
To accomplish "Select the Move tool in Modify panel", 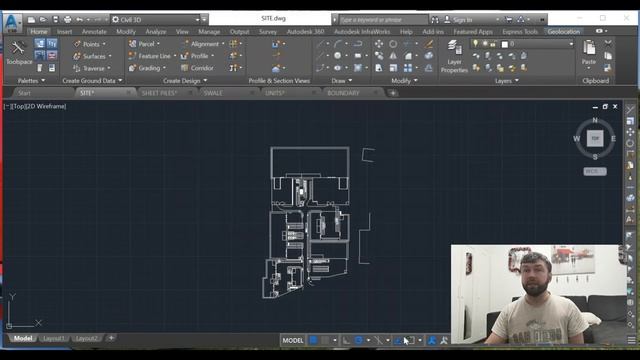I will [x=379, y=44].
